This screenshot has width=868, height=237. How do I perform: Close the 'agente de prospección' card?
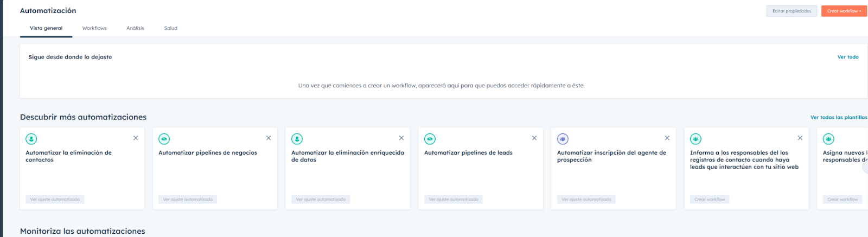tap(667, 138)
